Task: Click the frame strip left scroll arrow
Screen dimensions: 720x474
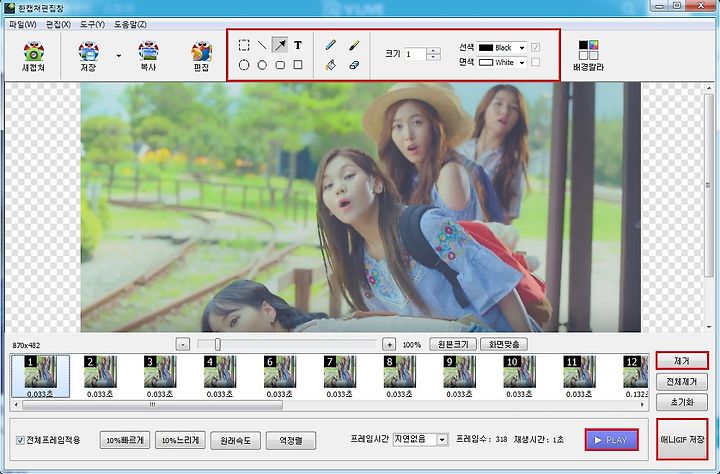Action: point(17,405)
